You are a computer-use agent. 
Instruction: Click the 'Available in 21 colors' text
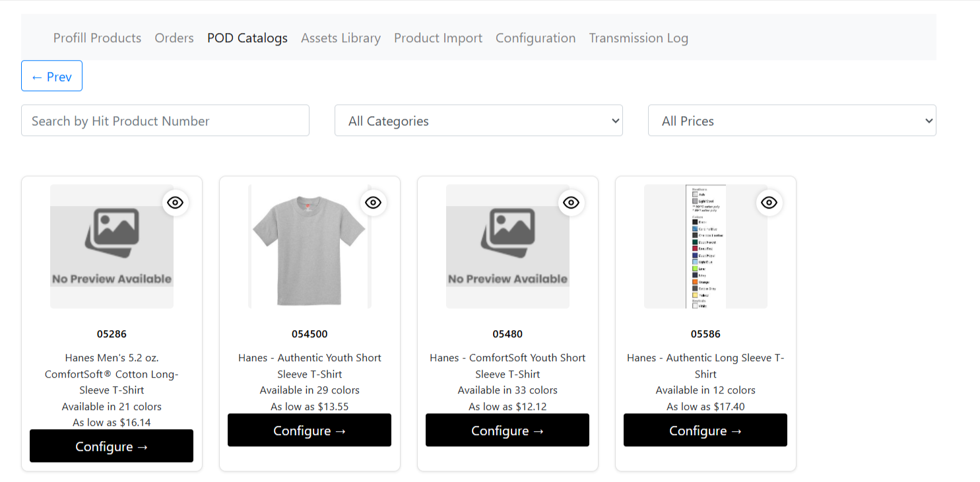tap(112, 407)
